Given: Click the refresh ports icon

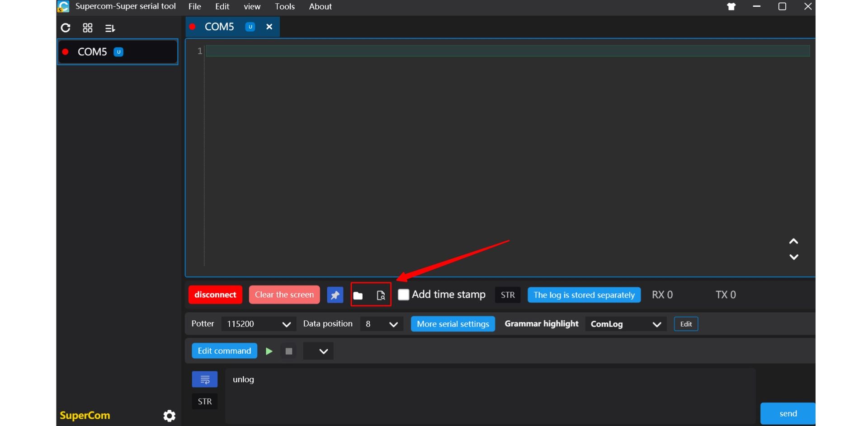Looking at the screenshot, I should (x=66, y=28).
